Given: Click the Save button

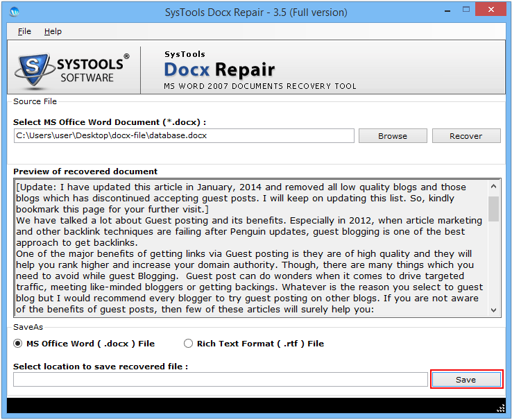Looking at the screenshot, I should tap(466, 380).
